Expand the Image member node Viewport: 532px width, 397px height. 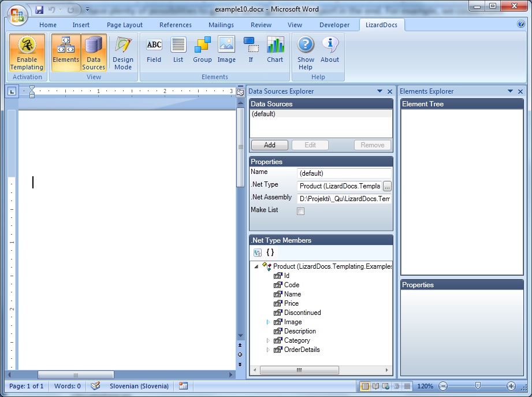(x=268, y=322)
